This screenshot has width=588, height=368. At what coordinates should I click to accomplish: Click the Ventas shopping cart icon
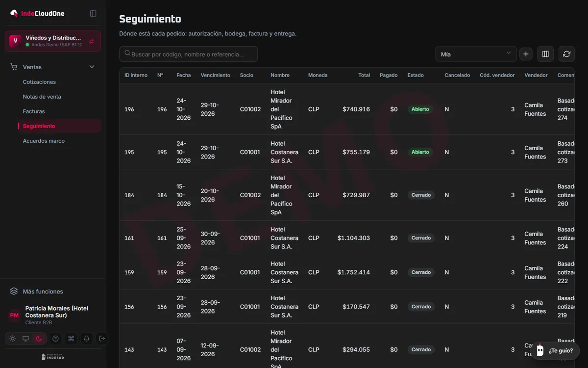pyautogui.click(x=14, y=67)
